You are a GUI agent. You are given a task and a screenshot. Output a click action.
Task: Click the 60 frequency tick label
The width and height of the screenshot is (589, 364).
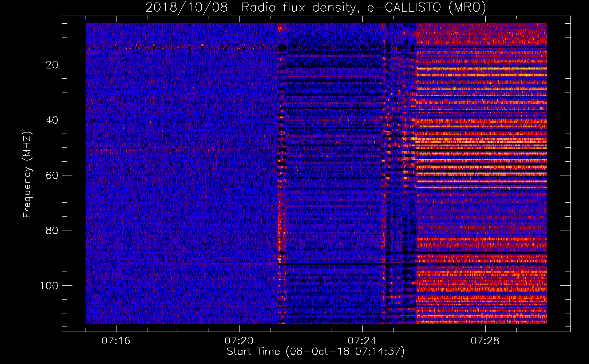point(52,175)
